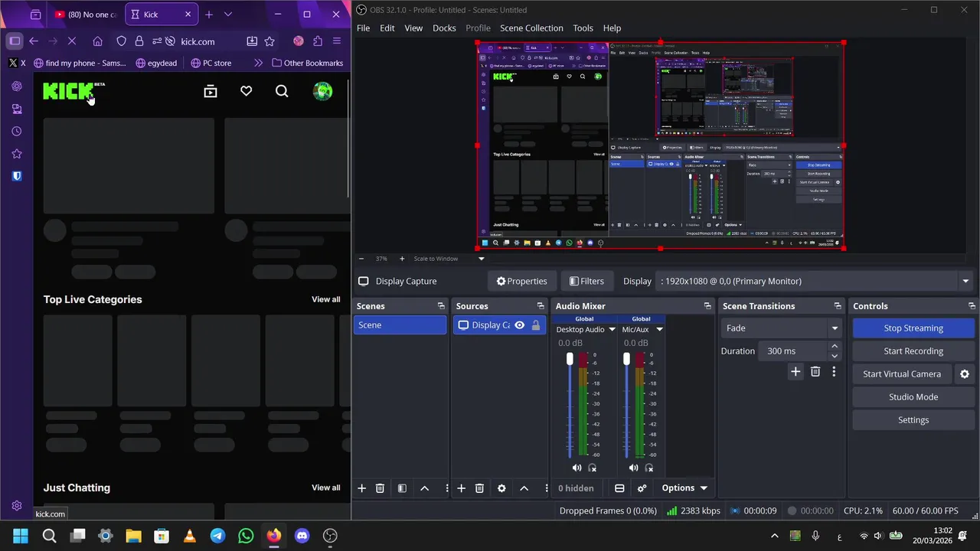Screen dimensions: 980x551
Task: Adjust Mic/Aux volume slider handle
Action: 626,359
